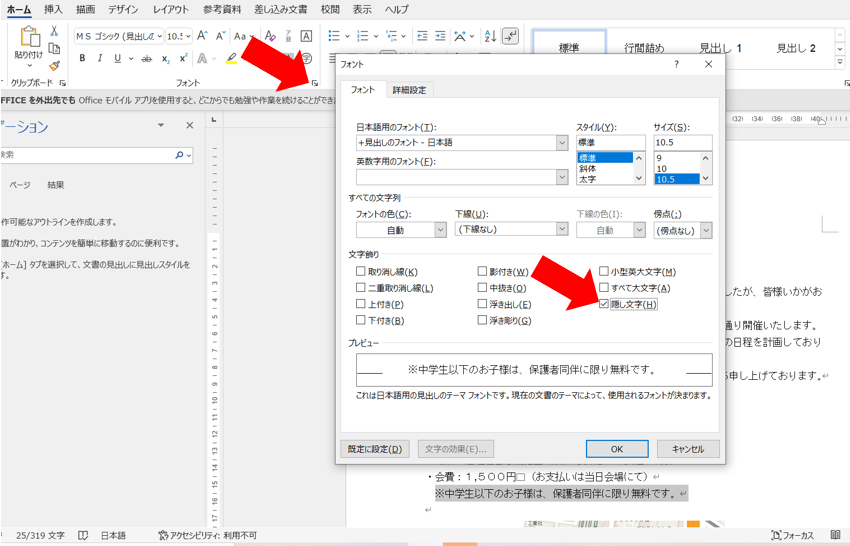The image size is (850, 546).
Task: Toggle the Italic formatting icon
Action: click(100, 58)
